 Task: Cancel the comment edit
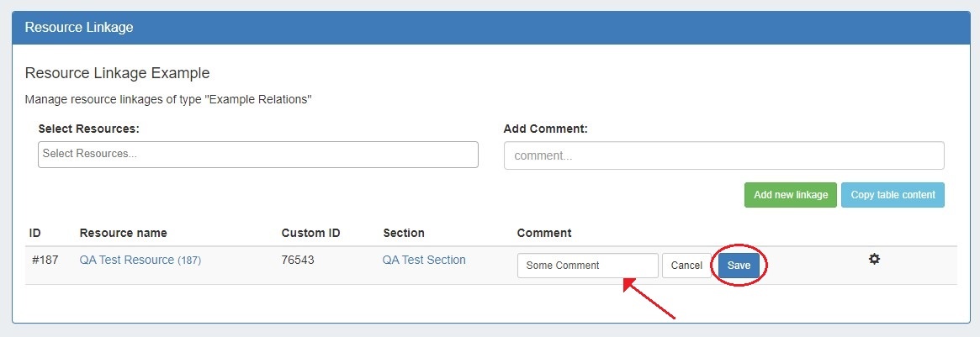click(x=686, y=266)
